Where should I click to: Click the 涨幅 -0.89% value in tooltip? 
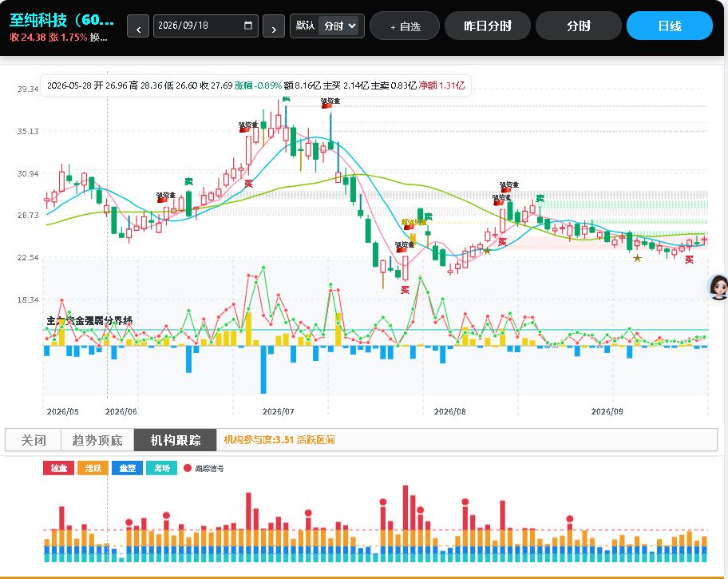258,85
